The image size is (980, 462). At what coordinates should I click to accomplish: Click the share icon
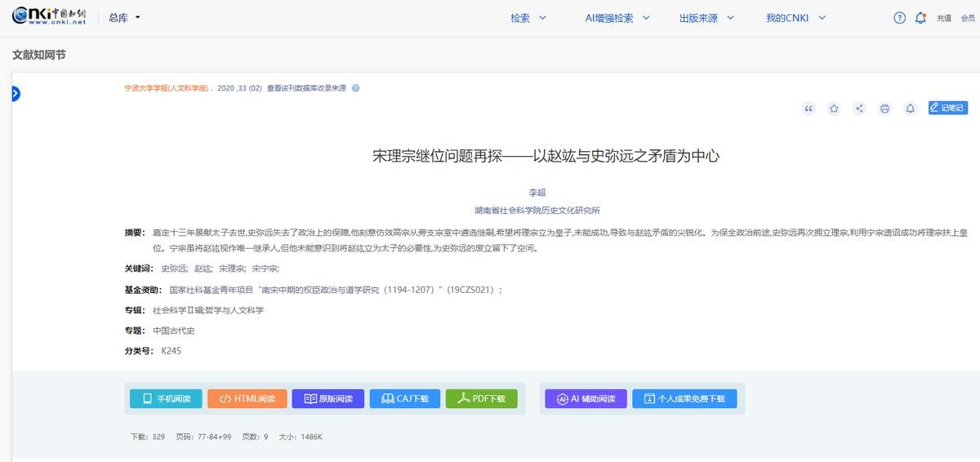coord(859,109)
